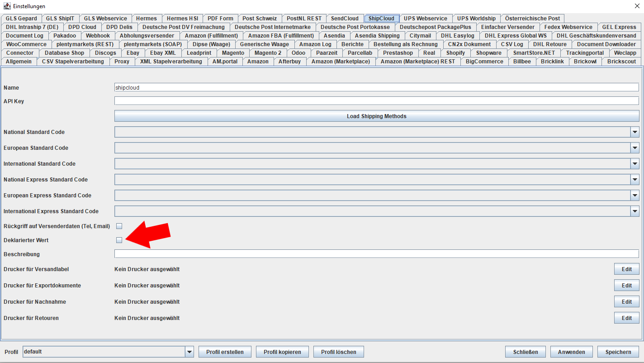Click the Schließen button
The height and width of the screenshot is (363, 644).
point(526,352)
